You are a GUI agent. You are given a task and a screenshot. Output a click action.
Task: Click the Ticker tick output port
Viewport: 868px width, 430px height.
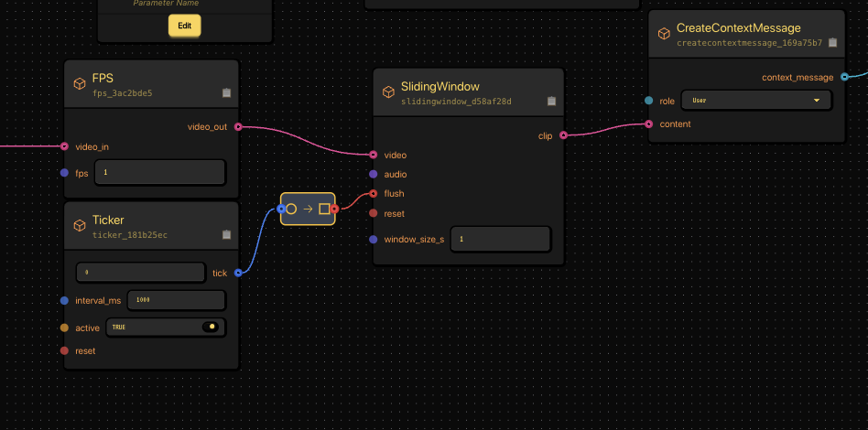(x=238, y=273)
